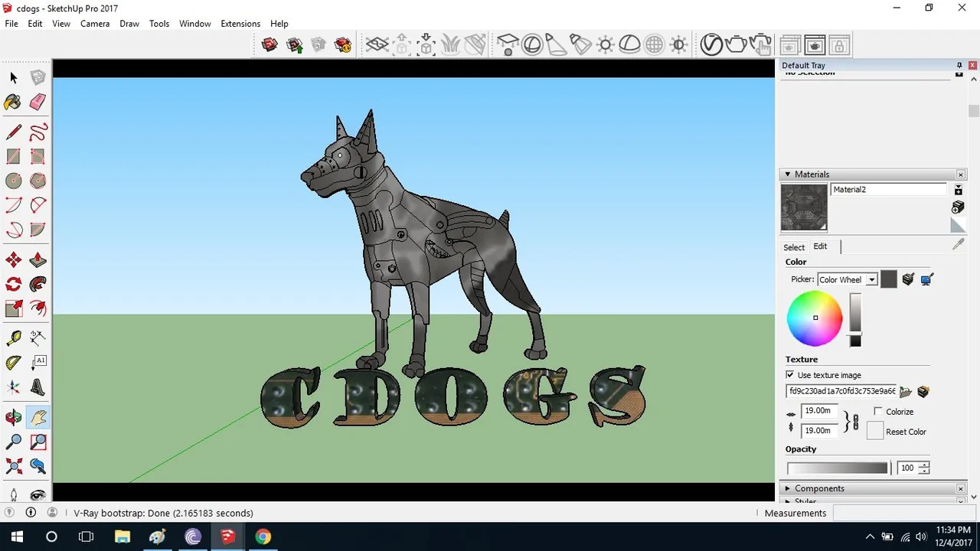Open the V-Ray Asset Editor icon

pos(711,44)
